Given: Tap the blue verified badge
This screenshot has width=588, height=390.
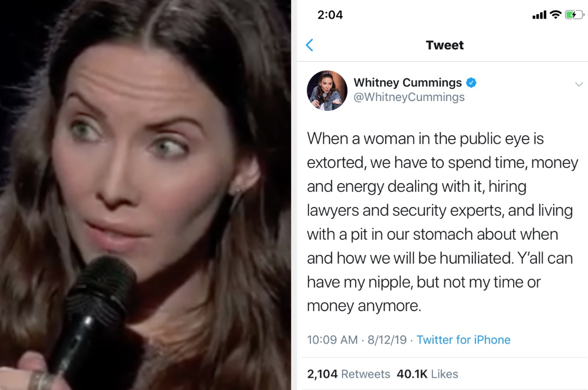Looking at the screenshot, I should [x=471, y=83].
